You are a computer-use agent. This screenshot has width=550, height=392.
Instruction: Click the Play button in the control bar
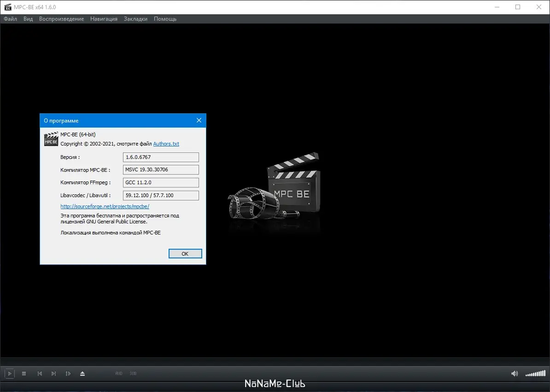click(x=10, y=374)
